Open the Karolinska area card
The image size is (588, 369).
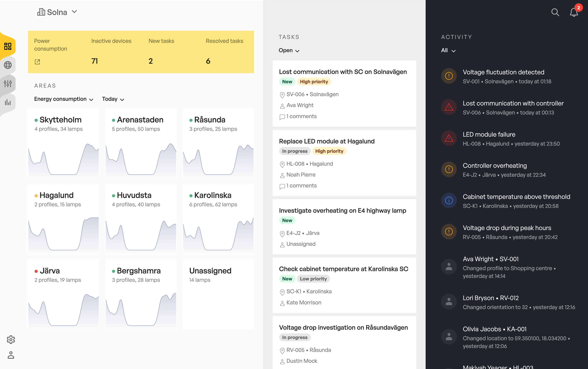pyautogui.click(x=218, y=219)
